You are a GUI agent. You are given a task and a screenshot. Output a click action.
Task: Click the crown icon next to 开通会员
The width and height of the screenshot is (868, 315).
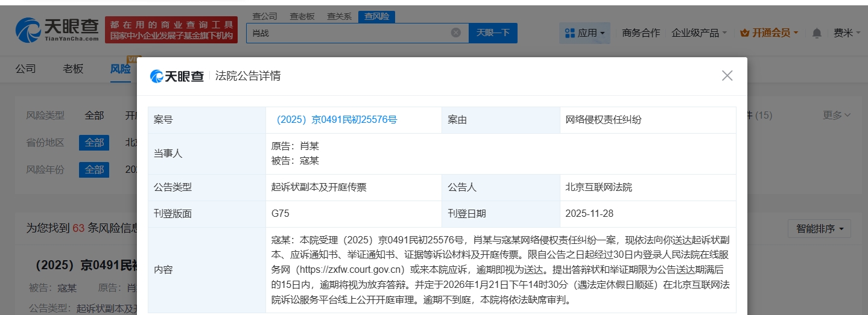pos(744,33)
